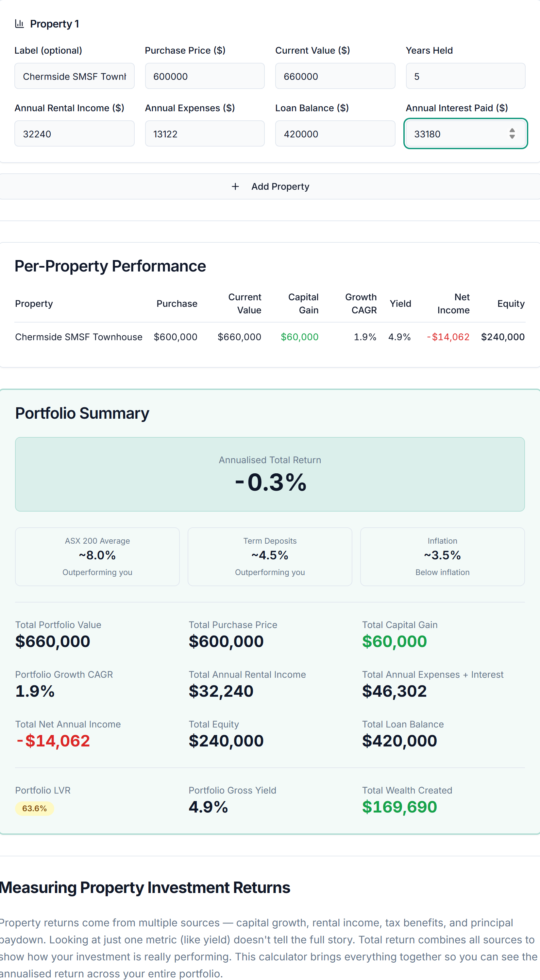Select the Term Deposits comparison card
This screenshot has height=980, width=540.
(x=270, y=556)
